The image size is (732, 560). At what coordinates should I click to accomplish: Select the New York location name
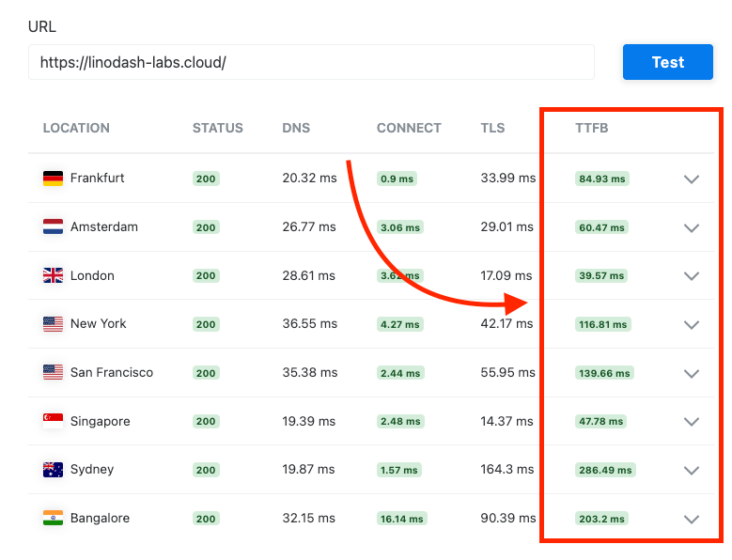click(x=98, y=323)
